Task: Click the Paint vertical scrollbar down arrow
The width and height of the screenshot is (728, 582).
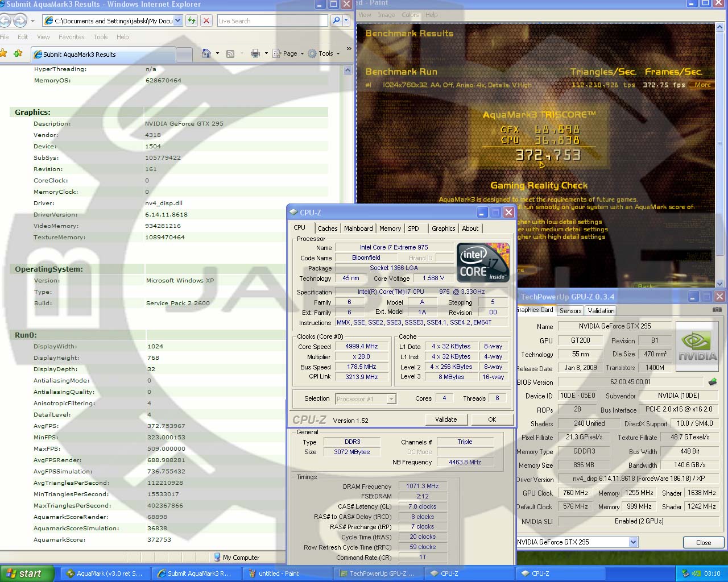Action: click(721, 283)
